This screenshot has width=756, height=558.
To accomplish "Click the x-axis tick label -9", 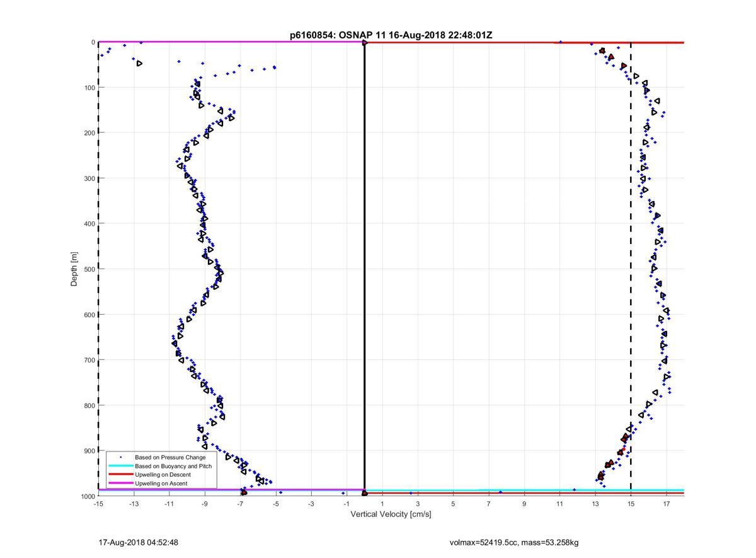I will coord(205,504).
